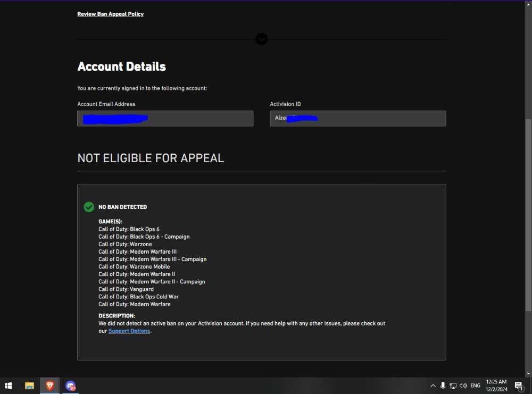The width and height of the screenshot is (532, 394).
Task: Click the 'GAME(S):' label
Action: tap(110, 221)
